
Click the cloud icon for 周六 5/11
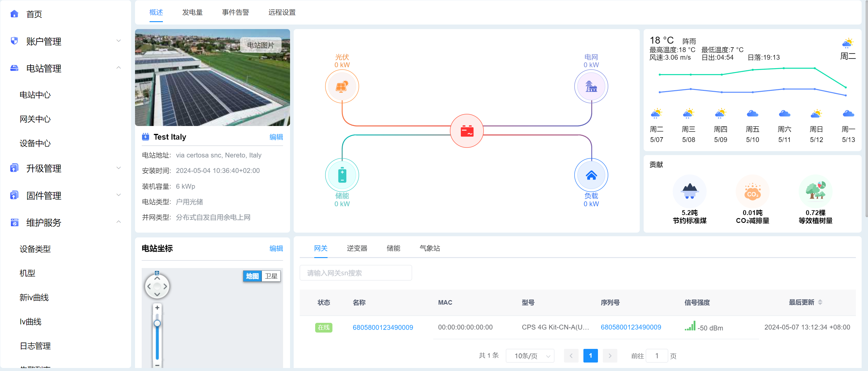(x=784, y=114)
